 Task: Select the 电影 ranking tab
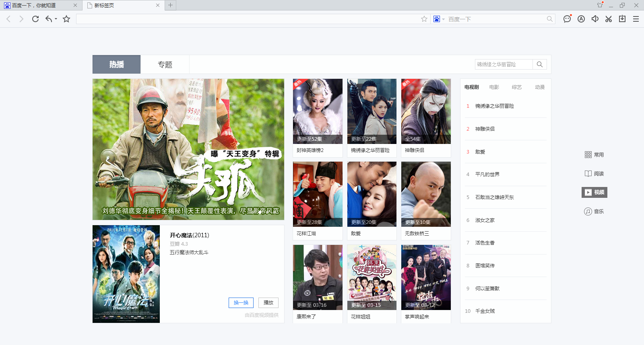point(494,87)
